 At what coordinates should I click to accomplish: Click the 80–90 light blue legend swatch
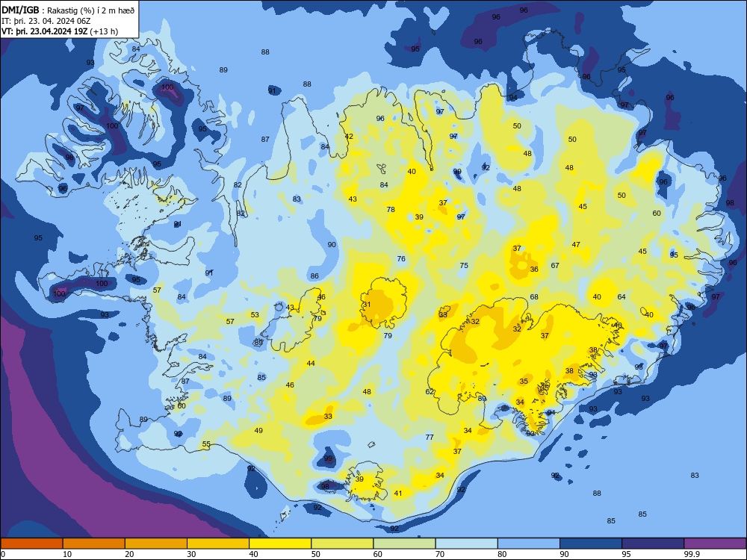tap(529, 544)
